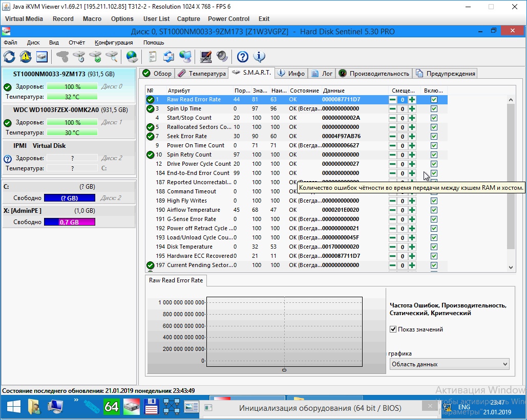Image resolution: width=527 pixels, height=420 pixels.
Task: Toggle the enable checkbox for Seek Error Rate
Action: [x=434, y=136]
